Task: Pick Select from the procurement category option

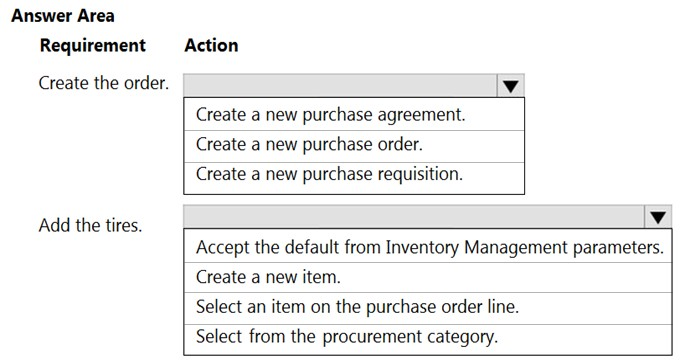Action: (x=428, y=339)
